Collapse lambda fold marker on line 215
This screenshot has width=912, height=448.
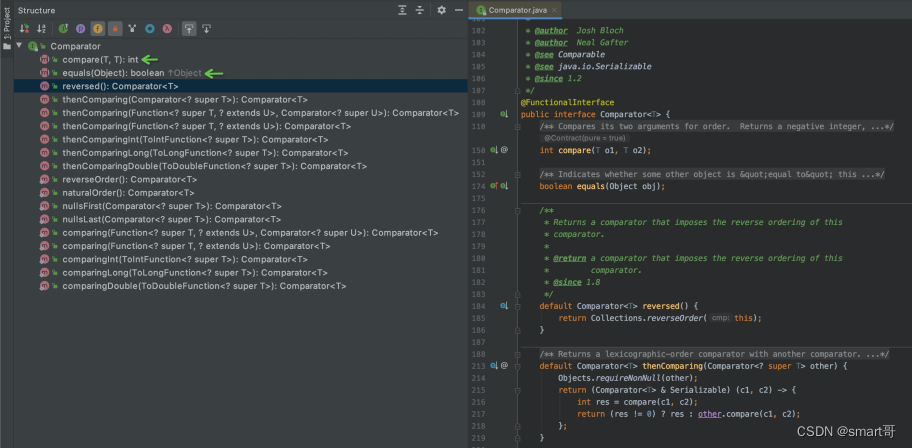point(517,390)
